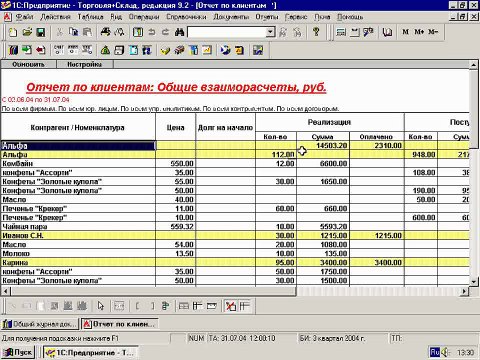480x360 pixels.
Task: Click the binoculars Find icon
Action: (179, 32)
